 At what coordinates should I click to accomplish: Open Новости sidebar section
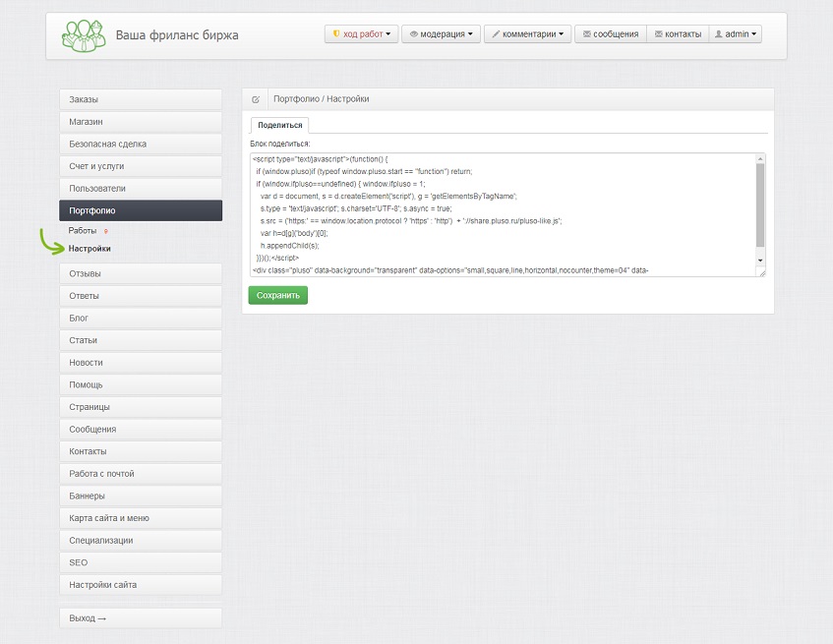tap(141, 363)
